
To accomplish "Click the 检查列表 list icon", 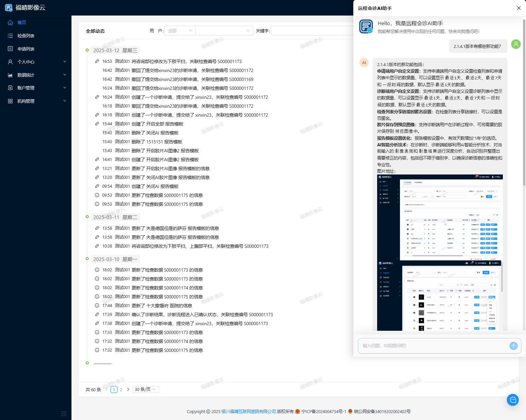I will [10, 36].
